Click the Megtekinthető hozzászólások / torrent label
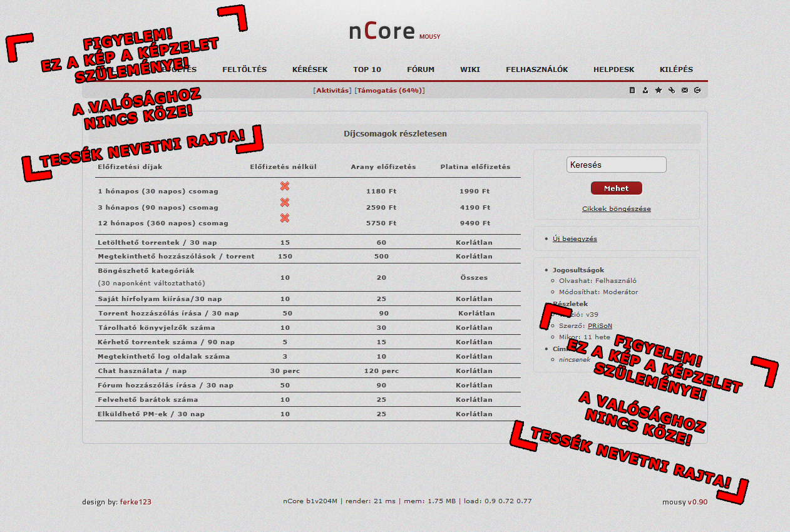 [176, 257]
